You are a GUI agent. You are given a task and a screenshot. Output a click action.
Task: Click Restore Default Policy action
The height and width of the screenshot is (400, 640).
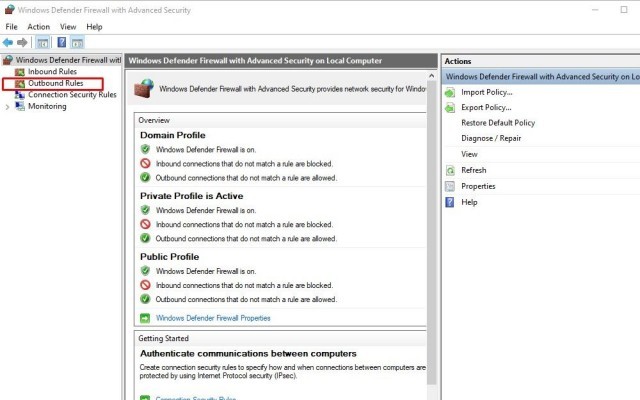pyautogui.click(x=498, y=123)
